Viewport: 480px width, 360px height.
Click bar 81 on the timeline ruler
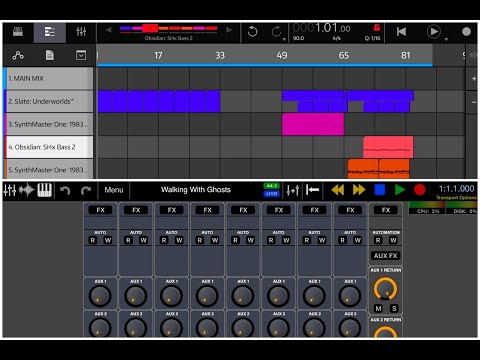[x=405, y=55]
